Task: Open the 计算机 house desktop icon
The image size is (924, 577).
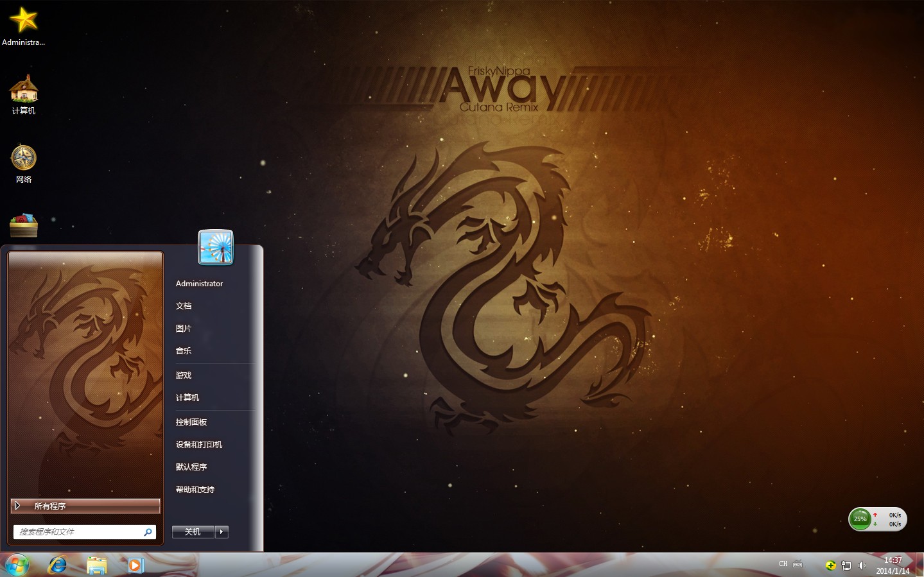Action: pos(24,94)
